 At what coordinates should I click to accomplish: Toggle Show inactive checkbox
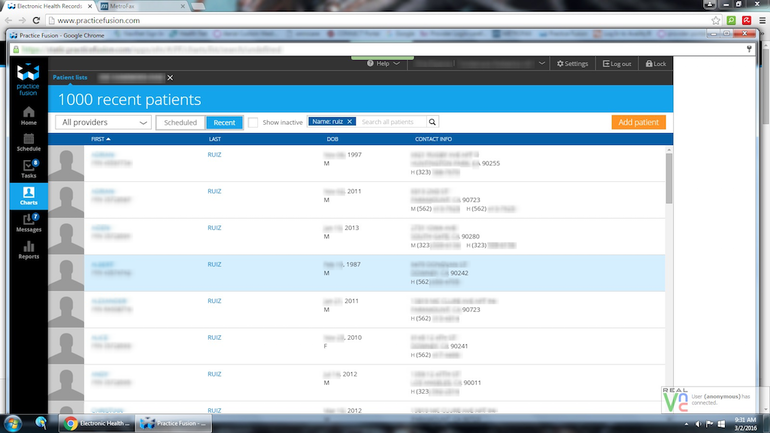pyautogui.click(x=253, y=122)
